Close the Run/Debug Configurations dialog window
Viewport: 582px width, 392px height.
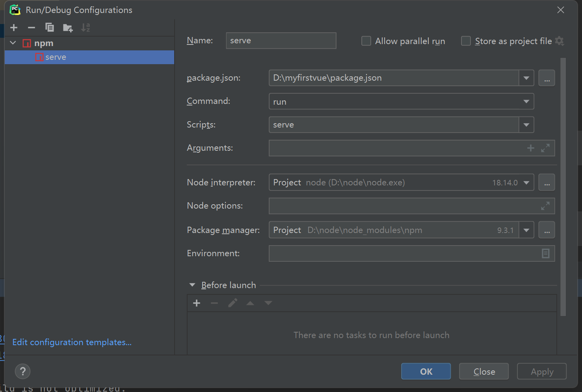pyautogui.click(x=561, y=10)
